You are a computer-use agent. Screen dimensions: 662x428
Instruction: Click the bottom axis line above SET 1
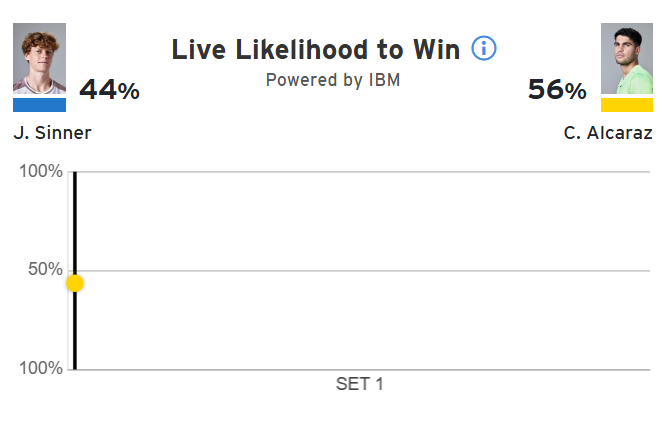(360, 369)
